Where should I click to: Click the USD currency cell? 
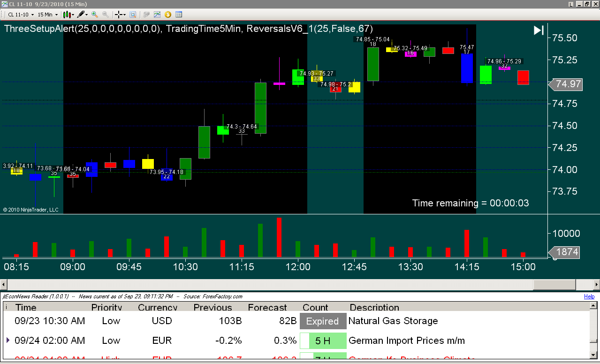coord(162,321)
